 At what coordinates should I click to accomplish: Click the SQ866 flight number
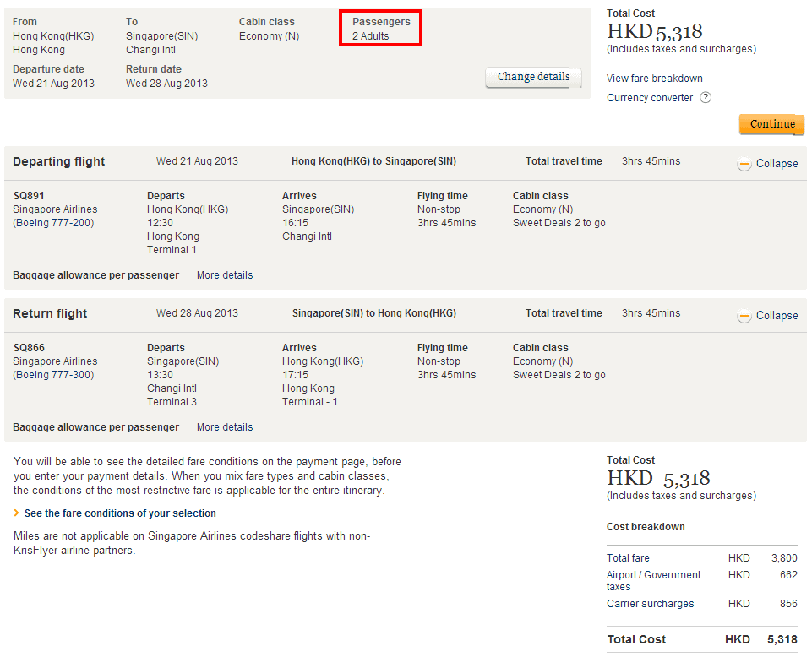29,348
